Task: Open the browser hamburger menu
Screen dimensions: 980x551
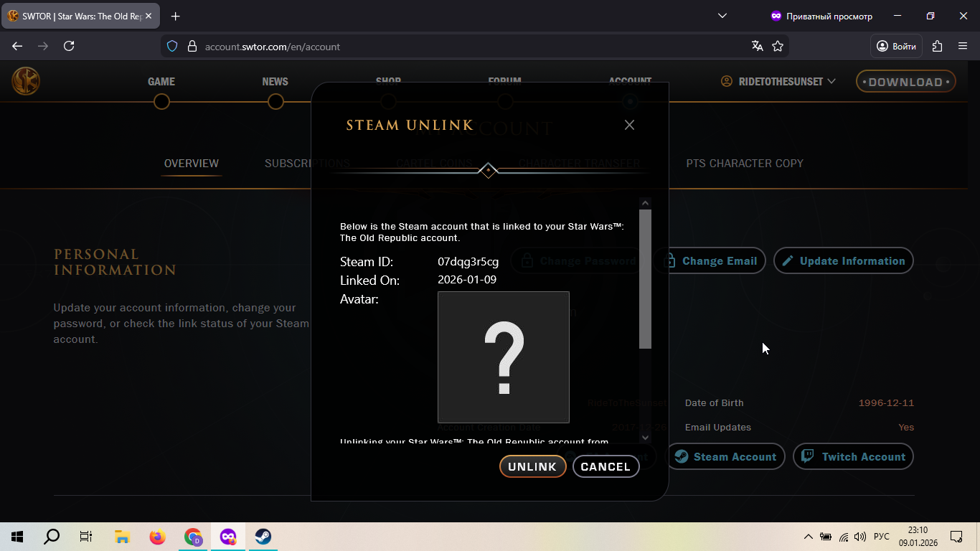Action: (963, 46)
